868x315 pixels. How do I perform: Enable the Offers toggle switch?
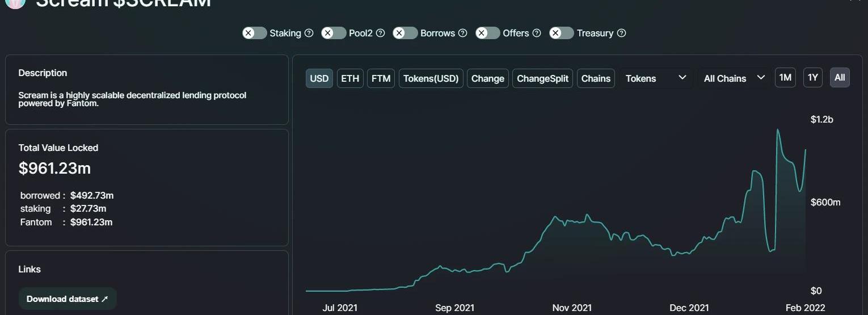click(487, 33)
